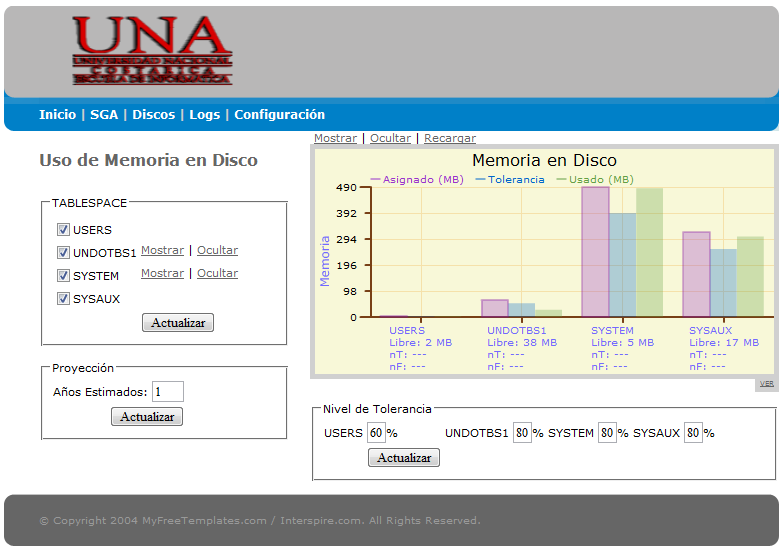Uncheck the SYSAUX tablespace checkbox
780x547 pixels.
pos(63,298)
